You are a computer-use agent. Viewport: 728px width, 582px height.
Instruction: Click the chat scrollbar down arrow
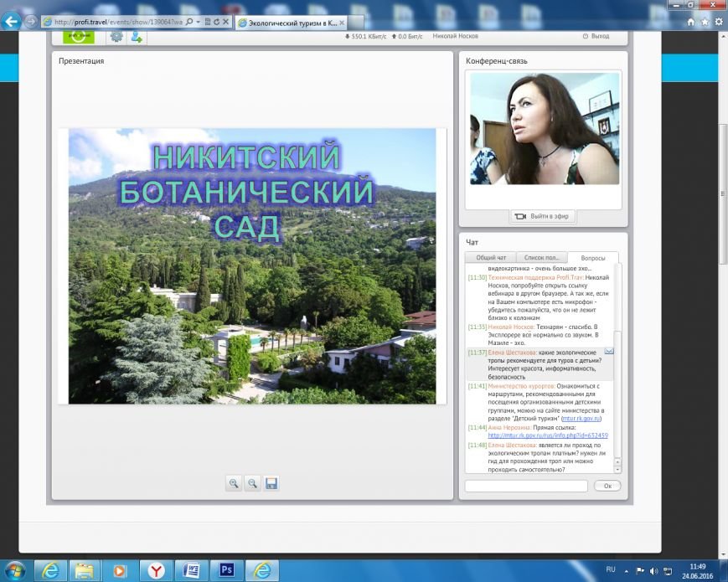click(617, 470)
